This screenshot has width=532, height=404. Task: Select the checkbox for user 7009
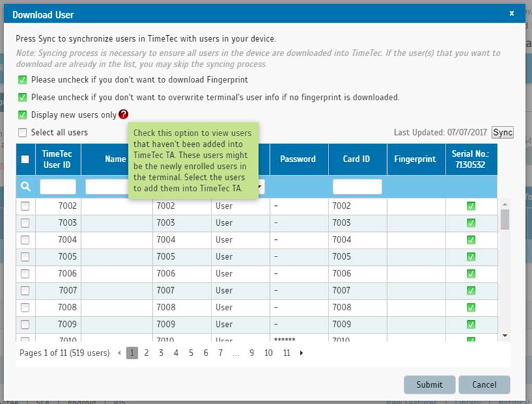pos(25,324)
